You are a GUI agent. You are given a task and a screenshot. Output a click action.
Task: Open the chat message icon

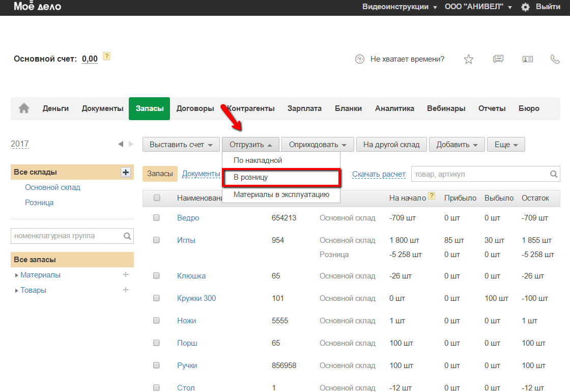click(498, 59)
